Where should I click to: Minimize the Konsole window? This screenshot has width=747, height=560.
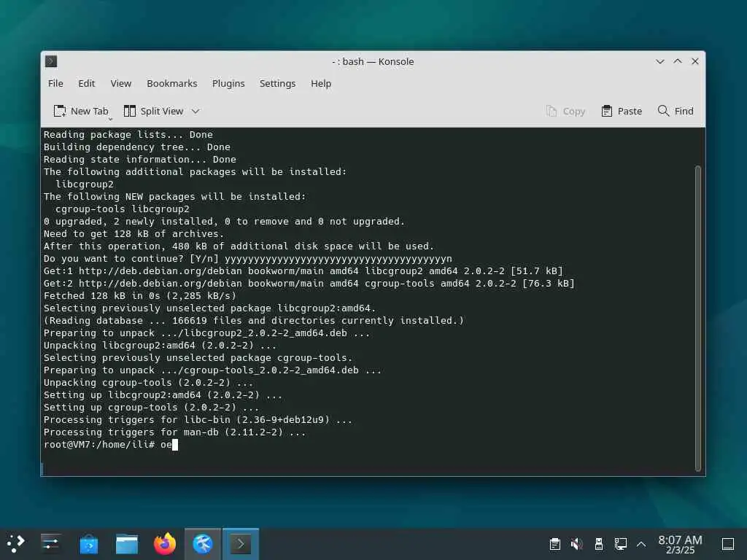pos(660,61)
